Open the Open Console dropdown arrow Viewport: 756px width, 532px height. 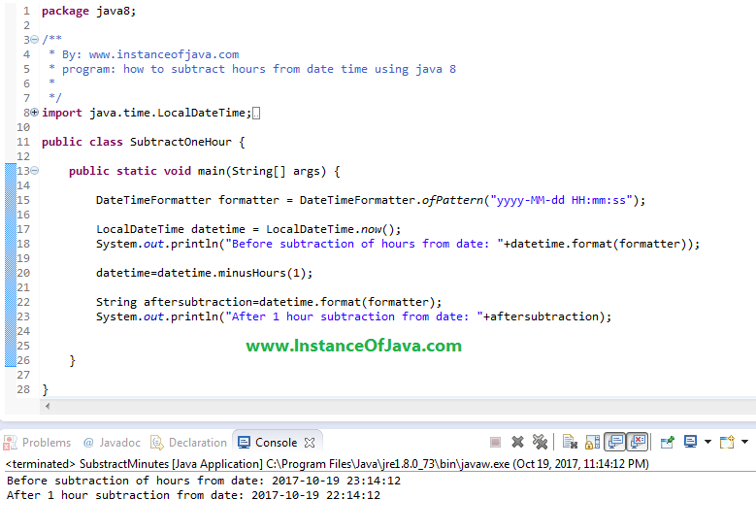click(744, 442)
